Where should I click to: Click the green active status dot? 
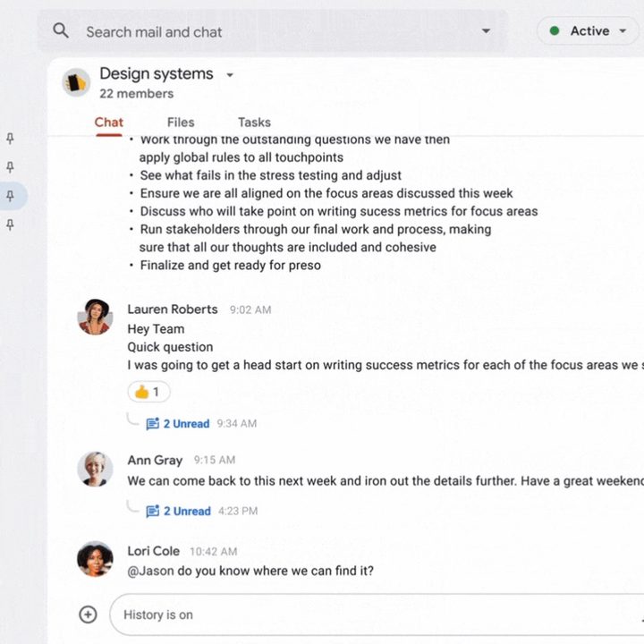click(x=554, y=30)
